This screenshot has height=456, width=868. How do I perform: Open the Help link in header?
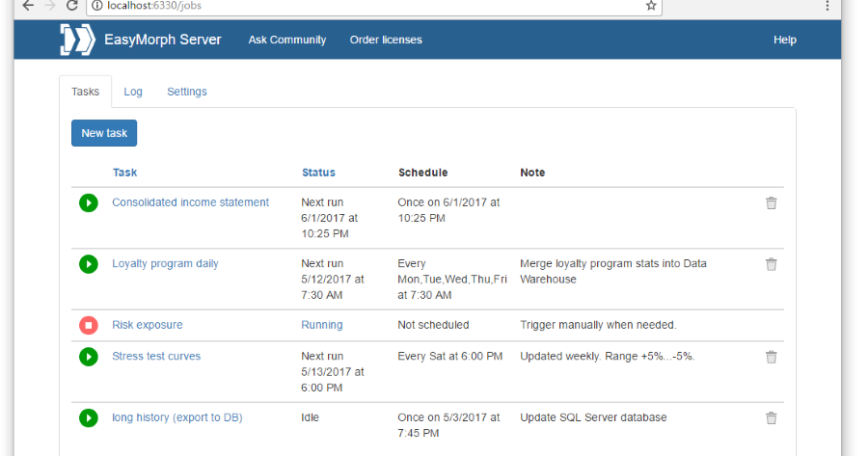784,40
